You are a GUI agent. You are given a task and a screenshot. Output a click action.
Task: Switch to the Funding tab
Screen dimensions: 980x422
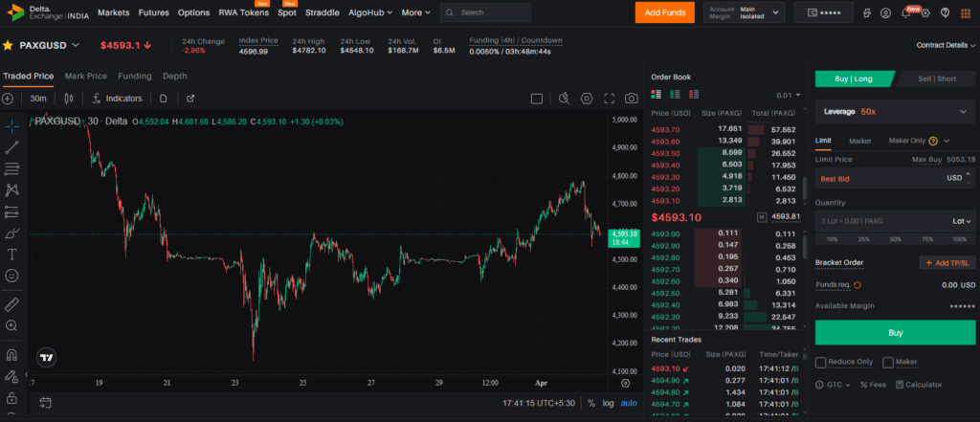(x=135, y=77)
